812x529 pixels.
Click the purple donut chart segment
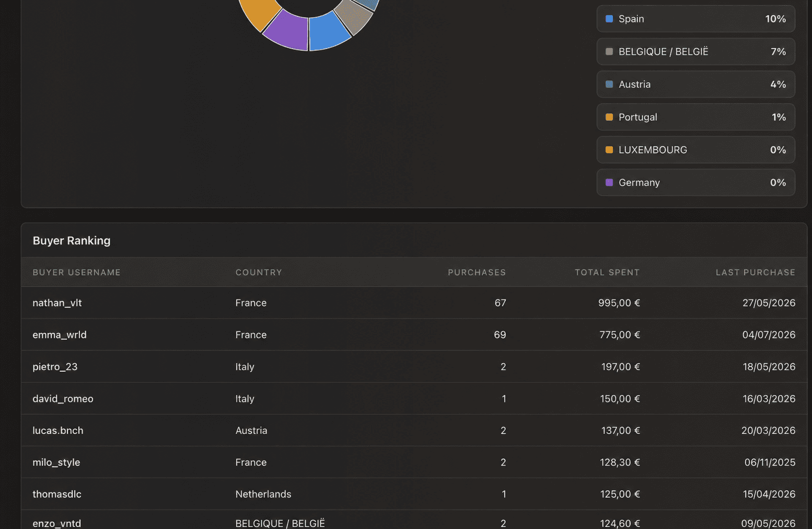289,31
